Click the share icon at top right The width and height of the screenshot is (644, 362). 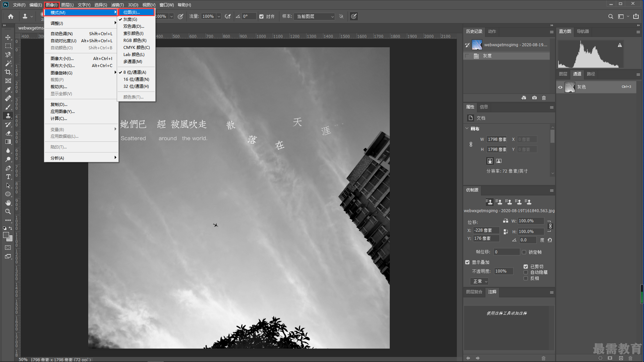click(x=636, y=16)
